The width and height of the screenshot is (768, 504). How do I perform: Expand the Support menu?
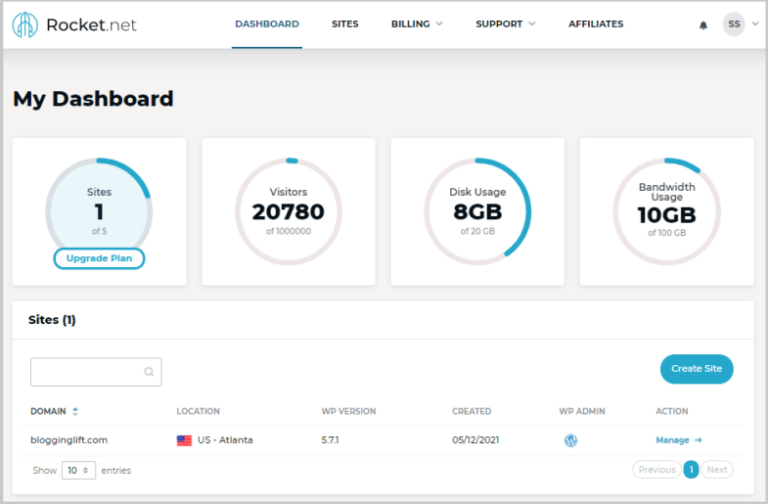coord(505,24)
